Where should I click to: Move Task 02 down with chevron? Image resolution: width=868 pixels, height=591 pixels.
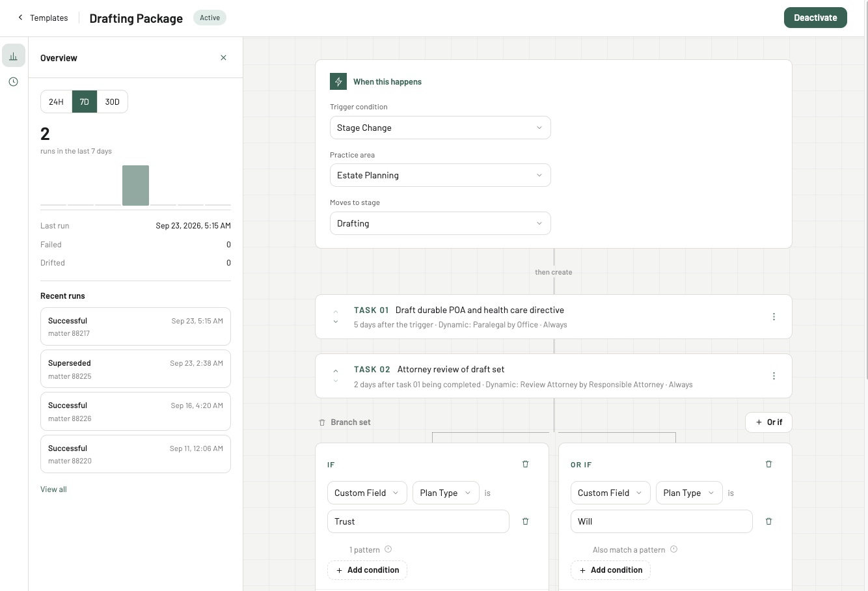(x=336, y=381)
